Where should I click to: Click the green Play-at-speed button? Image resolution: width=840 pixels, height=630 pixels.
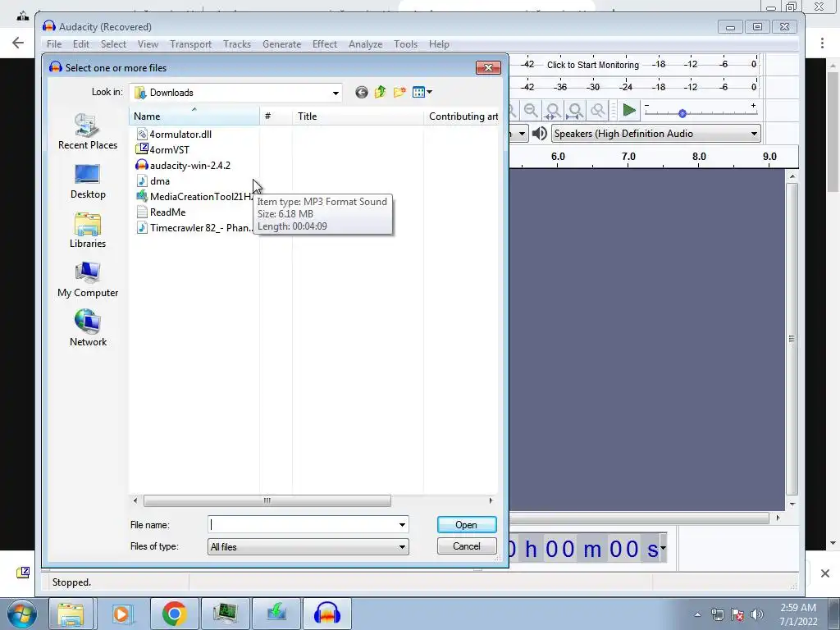coord(629,111)
